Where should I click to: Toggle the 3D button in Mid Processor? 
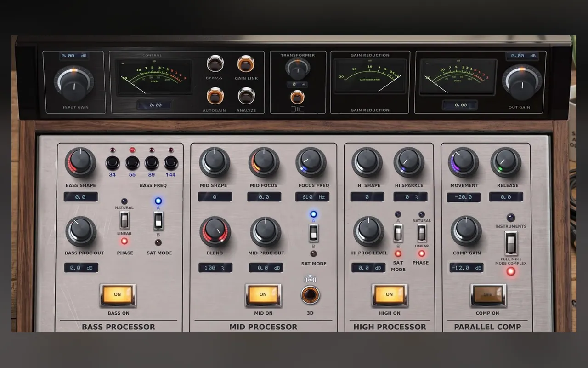click(x=310, y=294)
